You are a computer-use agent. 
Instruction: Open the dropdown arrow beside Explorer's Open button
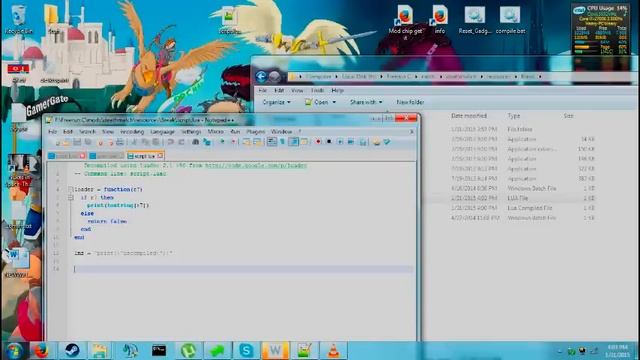coord(334,102)
